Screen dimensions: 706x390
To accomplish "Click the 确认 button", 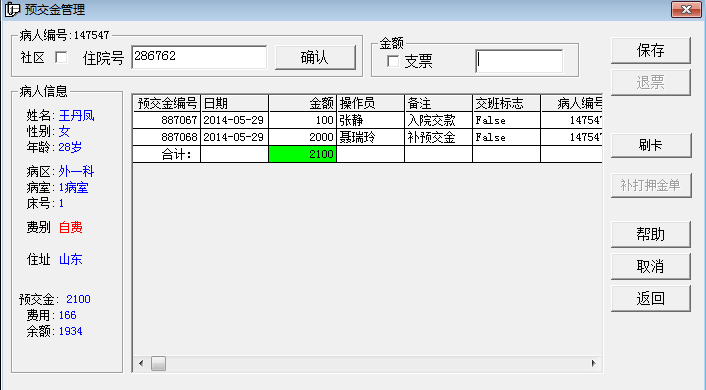I will tap(315, 57).
